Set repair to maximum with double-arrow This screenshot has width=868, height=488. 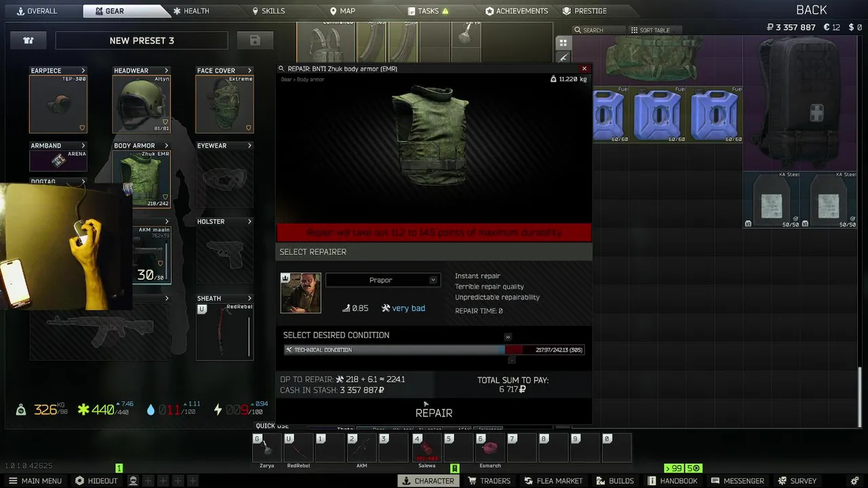[x=507, y=337]
